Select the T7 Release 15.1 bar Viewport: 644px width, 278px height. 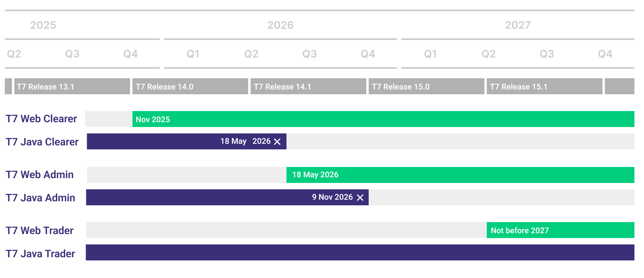(544, 87)
